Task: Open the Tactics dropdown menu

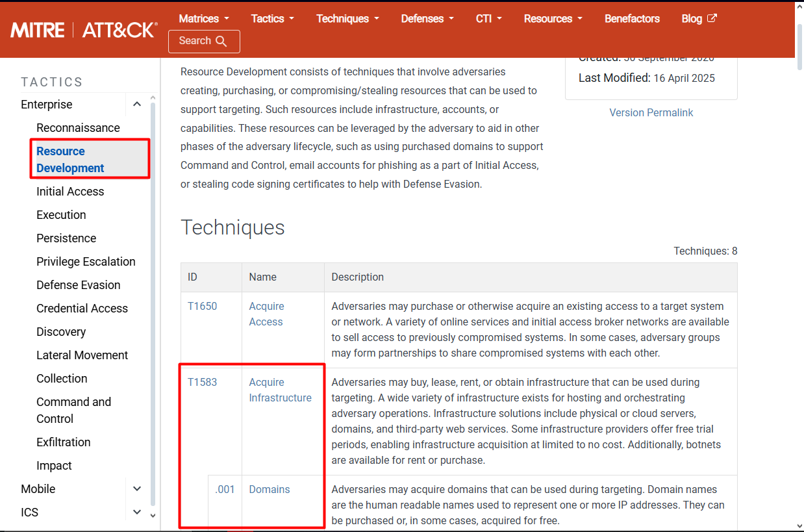Action: (273, 18)
